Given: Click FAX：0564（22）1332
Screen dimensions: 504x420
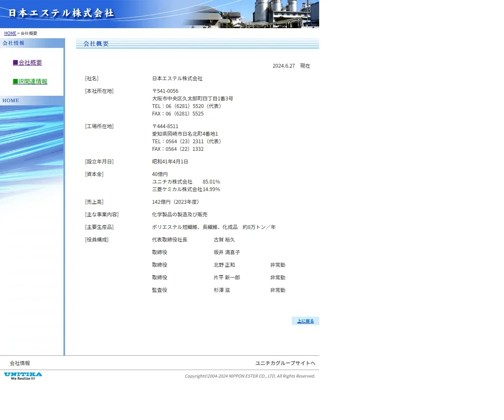Looking at the screenshot, I should tap(178, 149).
